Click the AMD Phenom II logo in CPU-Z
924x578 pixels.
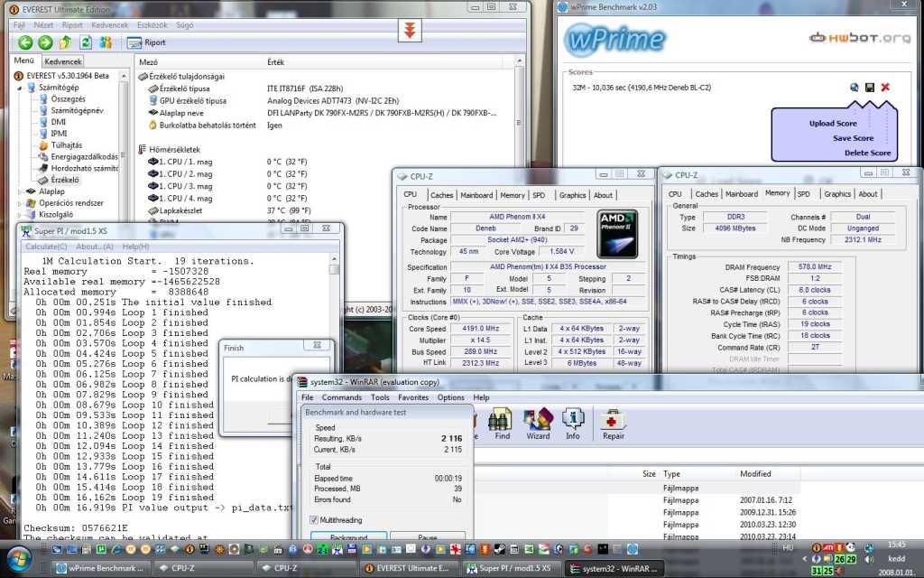coord(617,234)
